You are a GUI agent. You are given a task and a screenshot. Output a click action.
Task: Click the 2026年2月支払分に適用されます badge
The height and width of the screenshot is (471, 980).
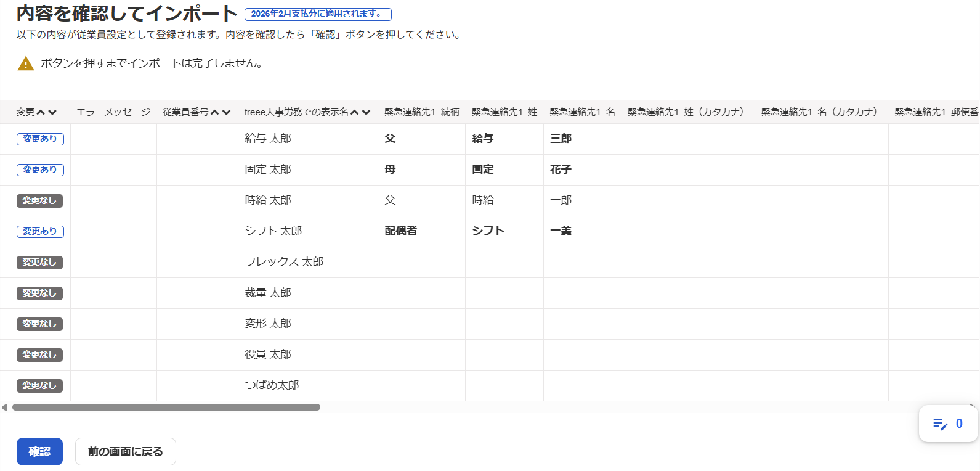[318, 14]
